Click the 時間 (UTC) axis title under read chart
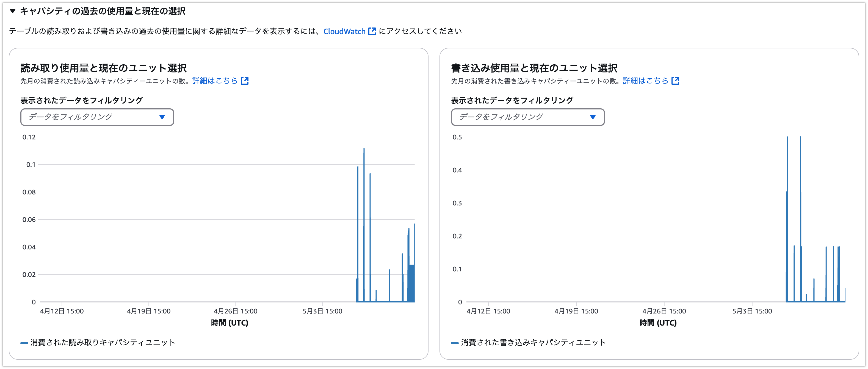Viewport: 868px width, 369px height. (230, 323)
